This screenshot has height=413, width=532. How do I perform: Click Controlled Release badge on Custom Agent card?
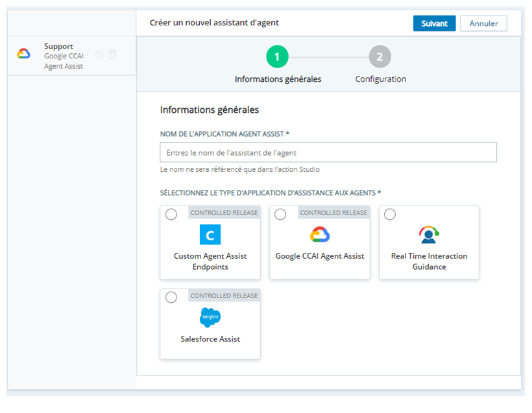click(224, 213)
